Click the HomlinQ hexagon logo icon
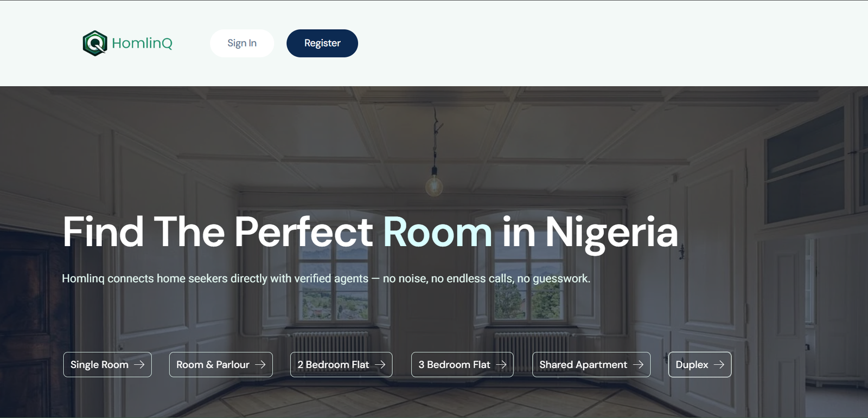Viewport: 868px width, 418px height. point(95,43)
